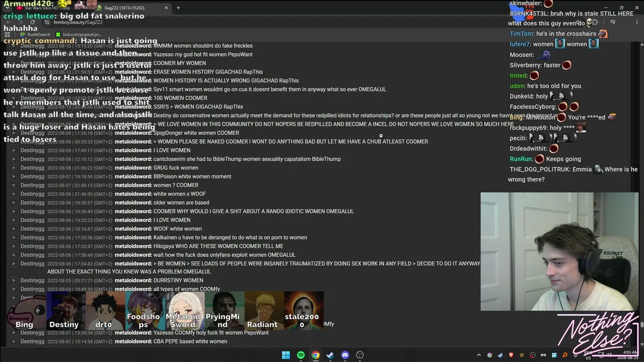Open the taskbar clock and date
The image size is (644, 362).
pos(629,355)
